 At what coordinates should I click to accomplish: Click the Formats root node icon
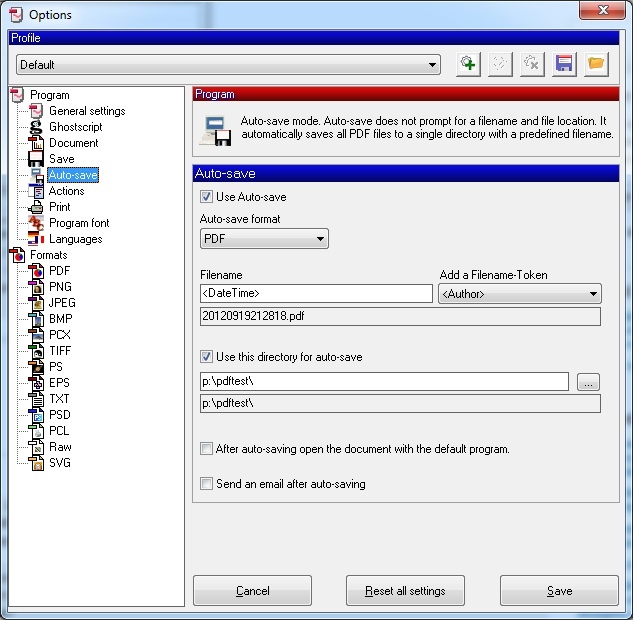17,255
